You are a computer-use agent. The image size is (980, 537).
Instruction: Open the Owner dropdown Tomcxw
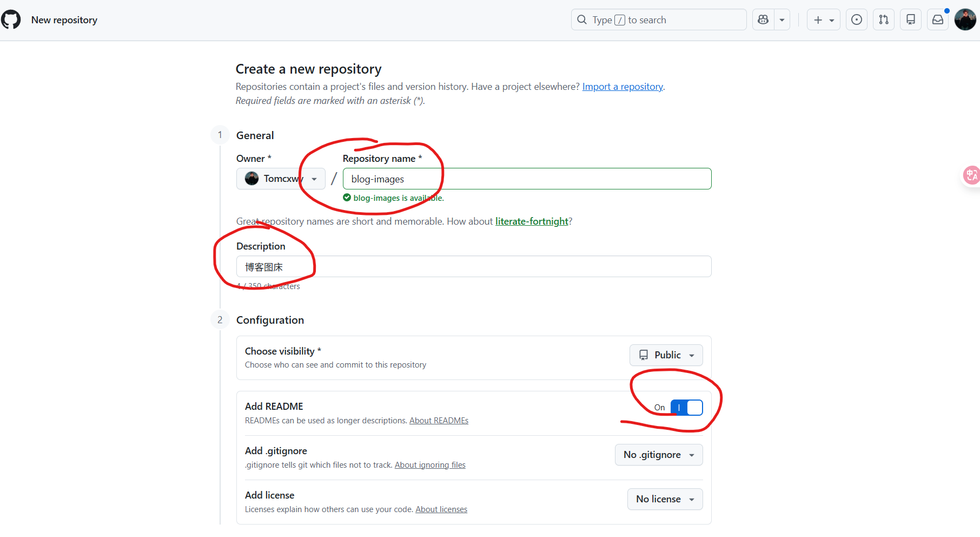(x=281, y=179)
